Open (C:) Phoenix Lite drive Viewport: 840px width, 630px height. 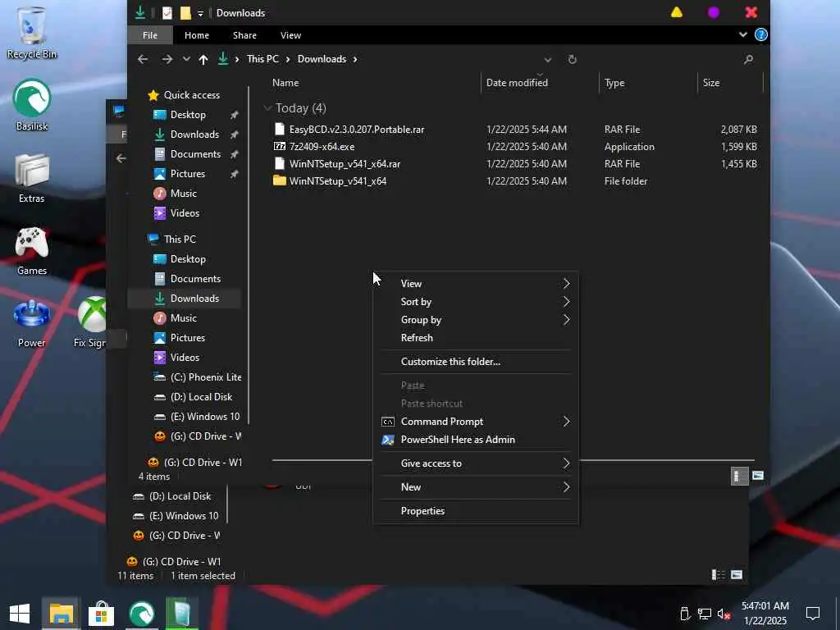click(x=197, y=377)
